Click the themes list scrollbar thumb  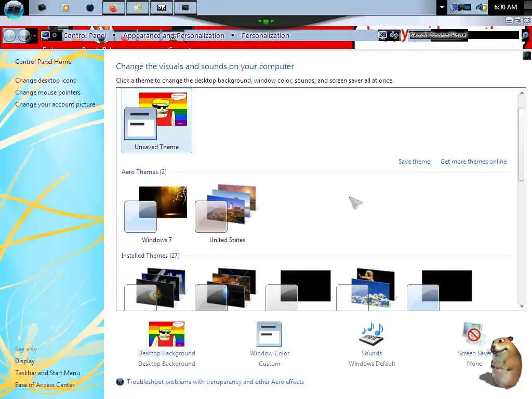tap(522, 144)
